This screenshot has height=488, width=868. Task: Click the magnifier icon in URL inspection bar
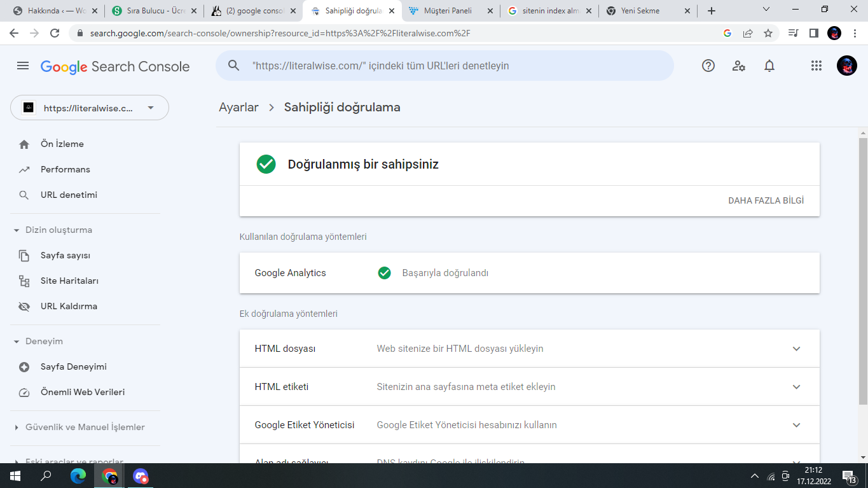tap(233, 66)
